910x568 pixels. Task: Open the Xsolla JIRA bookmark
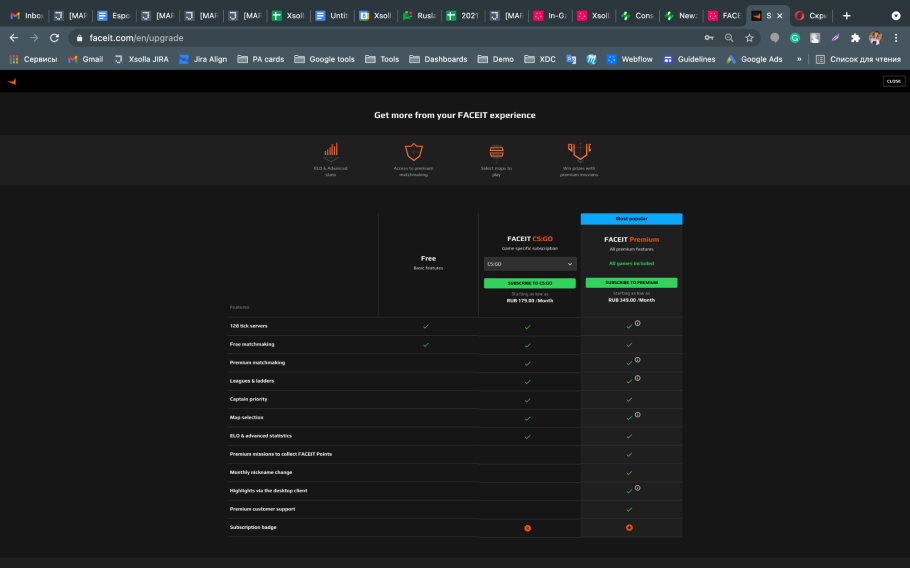[x=141, y=59]
